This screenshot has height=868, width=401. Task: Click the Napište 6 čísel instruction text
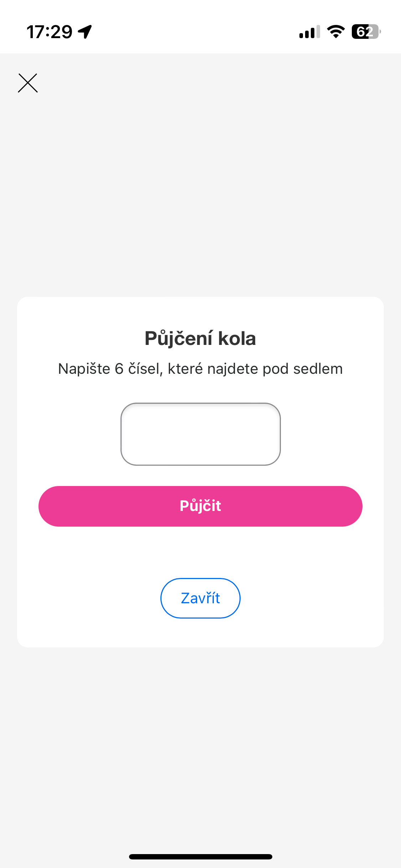point(200,369)
